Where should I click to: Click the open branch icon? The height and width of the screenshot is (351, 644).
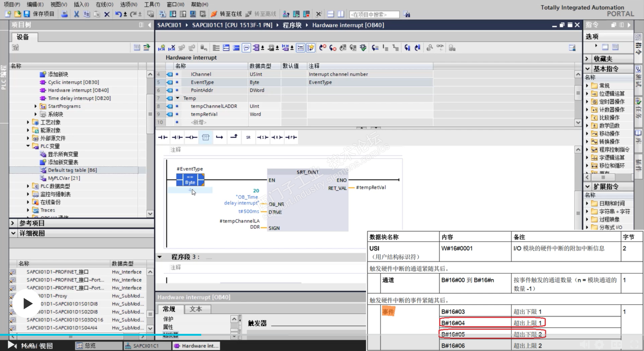pyautogui.click(x=220, y=137)
